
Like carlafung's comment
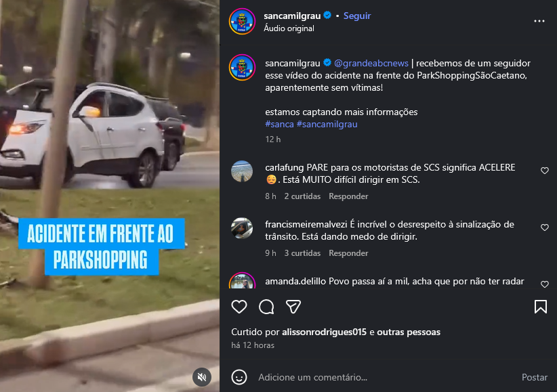click(545, 171)
